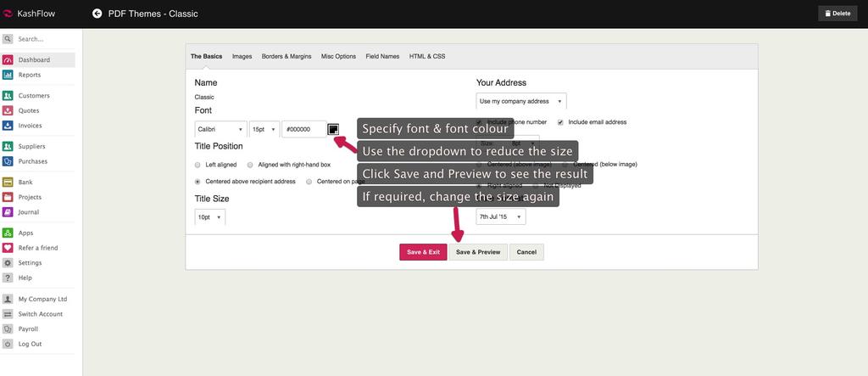Image resolution: width=868 pixels, height=376 pixels.
Task: Enable the Include email address checkbox
Action: 560,122
